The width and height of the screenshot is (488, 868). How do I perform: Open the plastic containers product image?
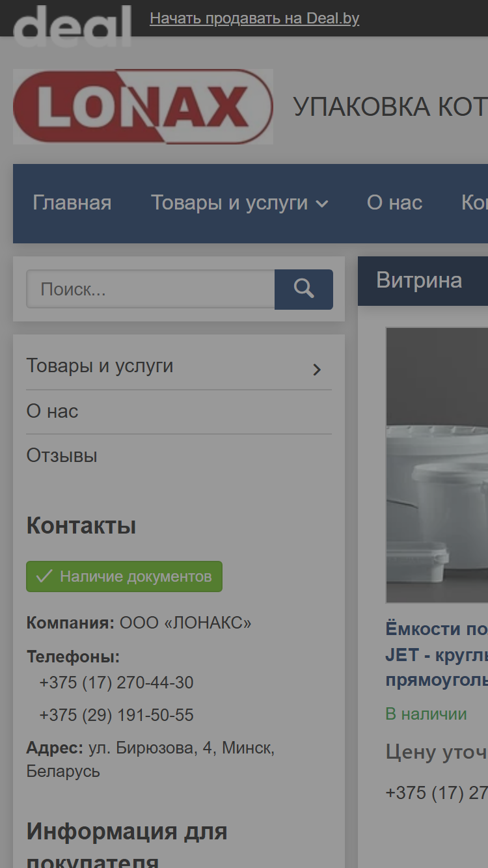pos(437,465)
